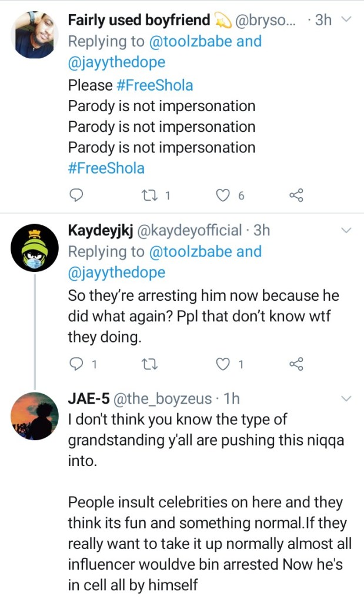The image size is (364, 602).
Task: Share the Fairly used boyfriend tweet
Action: 296,196
